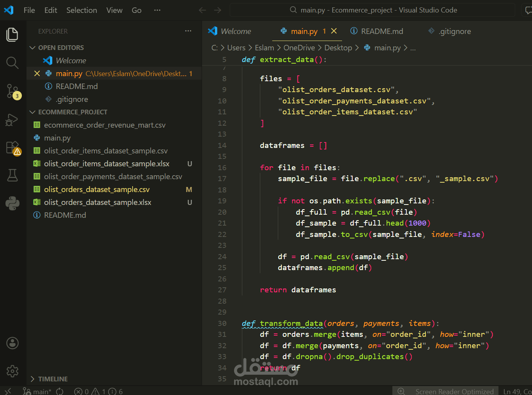532x395 pixels.
Task: Select README.md in Open Editors
Action: point(114,86)
